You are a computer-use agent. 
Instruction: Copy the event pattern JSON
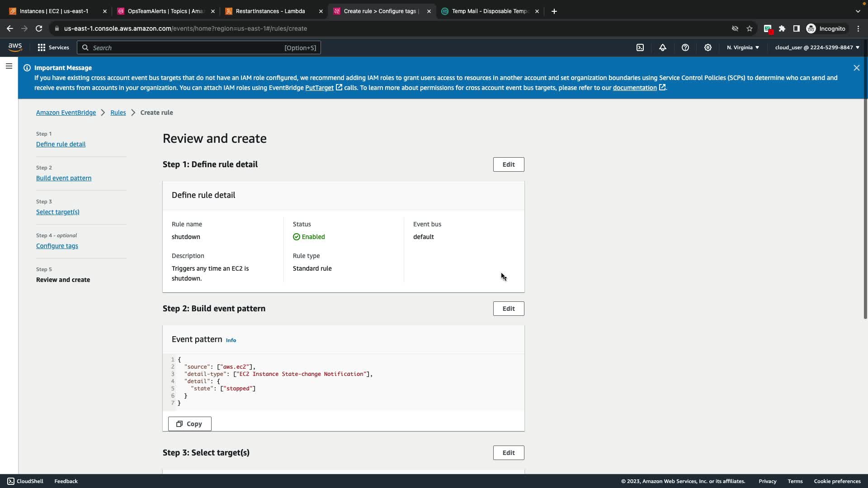pos(189,424)
